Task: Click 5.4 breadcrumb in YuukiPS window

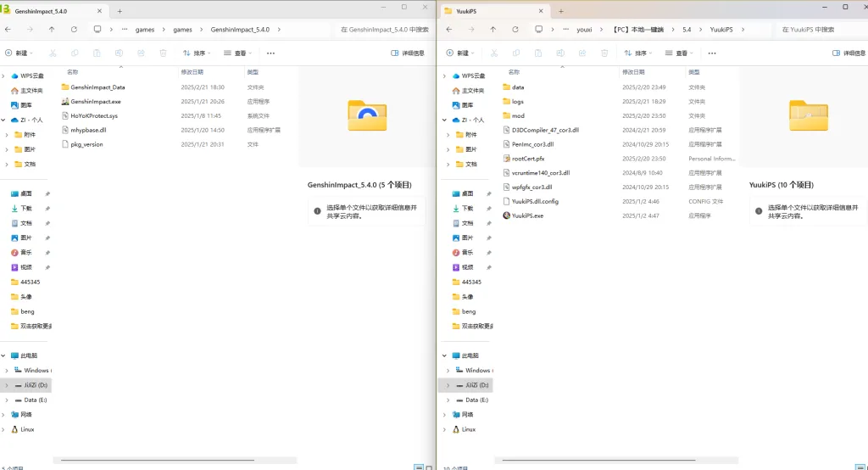Action: [687, 30]
